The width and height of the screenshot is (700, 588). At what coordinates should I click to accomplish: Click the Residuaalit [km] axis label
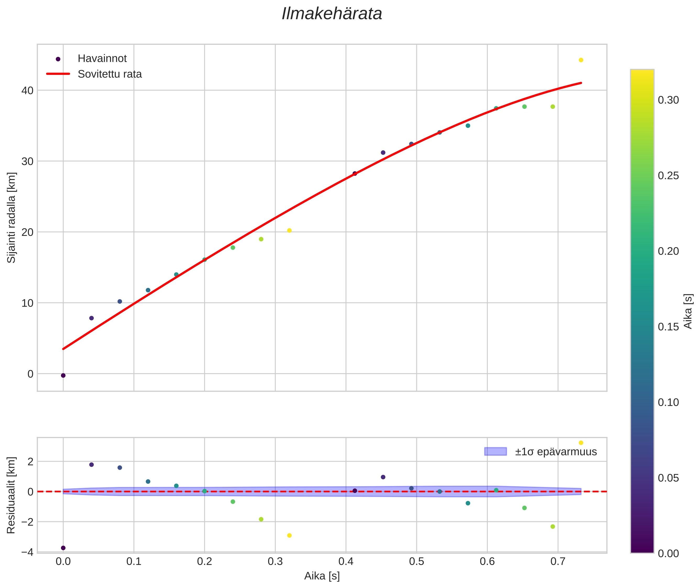11,495
